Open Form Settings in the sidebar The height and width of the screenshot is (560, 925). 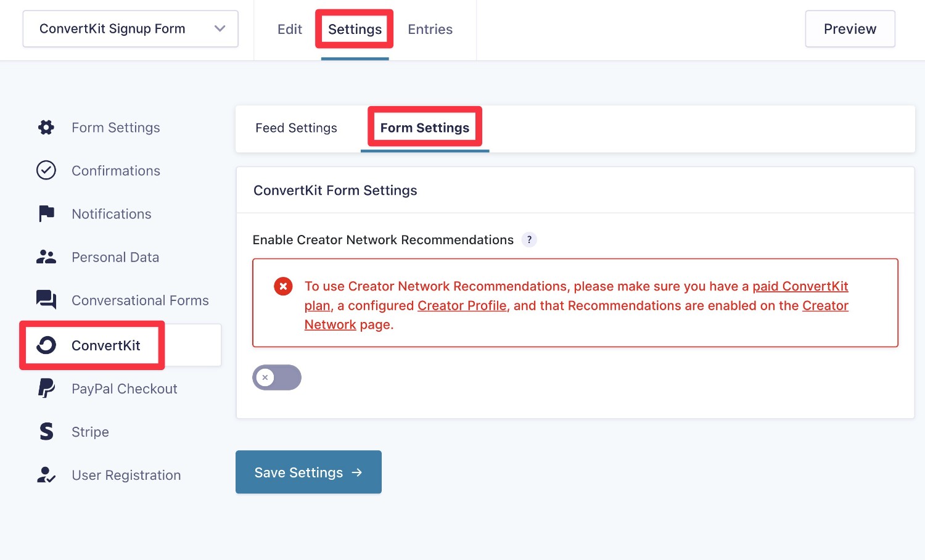click(x=116, y=128)
